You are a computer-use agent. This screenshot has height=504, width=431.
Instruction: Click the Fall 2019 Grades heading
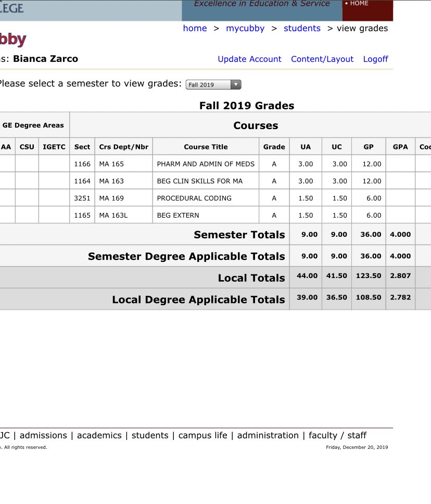coord(247,105)
